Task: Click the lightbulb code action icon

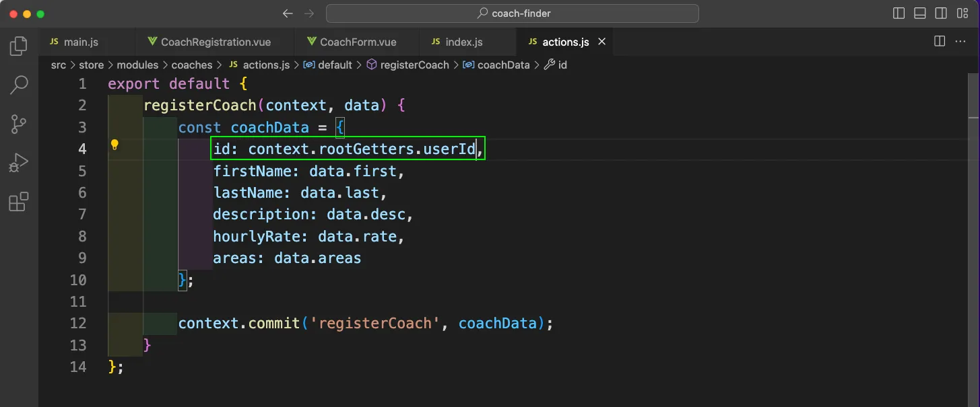Action: coord(115,145)
